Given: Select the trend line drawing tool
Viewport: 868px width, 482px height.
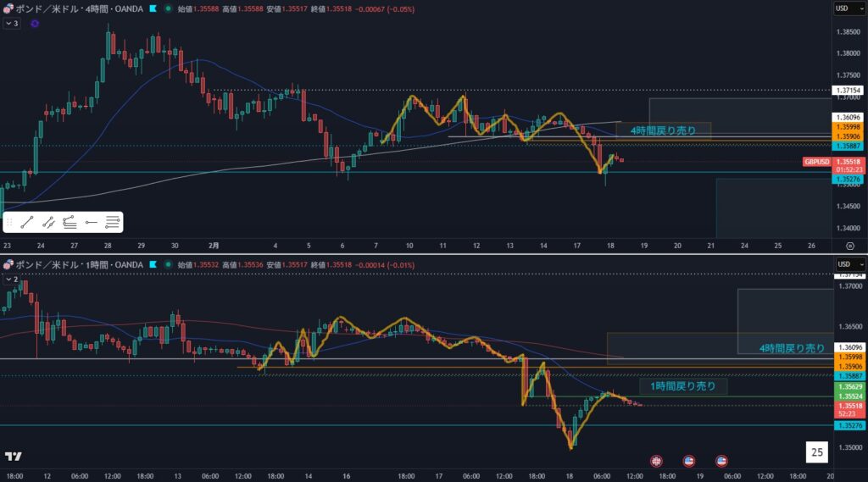Looking at the screenshot, I should [27, 222].
